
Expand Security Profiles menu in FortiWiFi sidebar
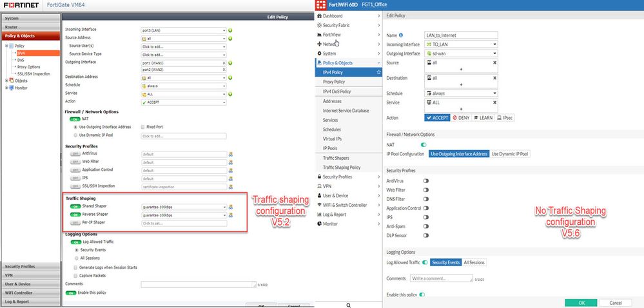(x=349, y=177)
